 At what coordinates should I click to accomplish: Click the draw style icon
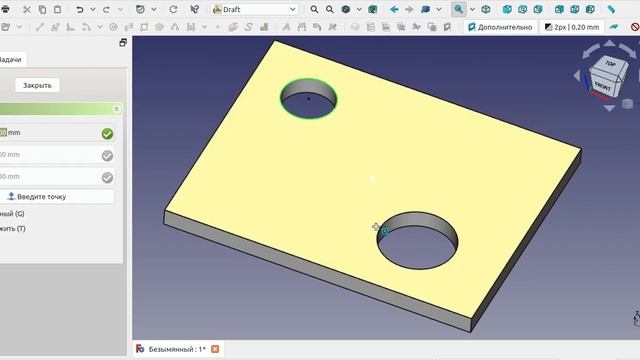point(346,9)
